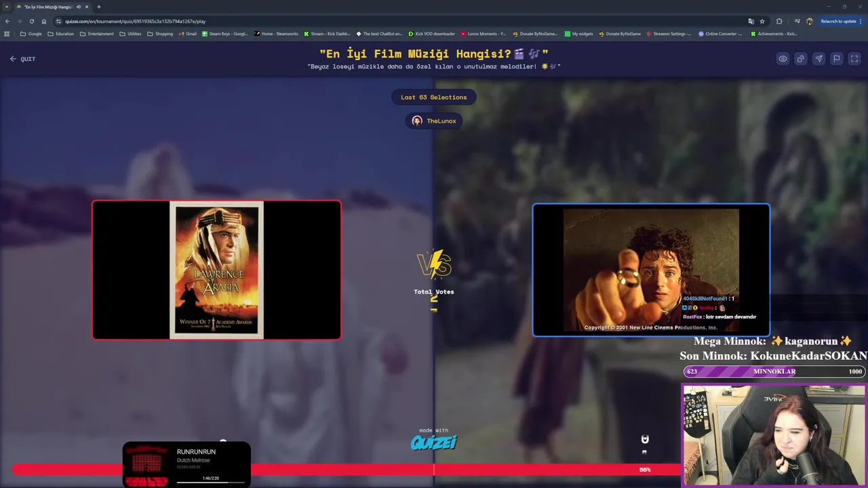Open the Utilities bookmarks folder
The image size is (868, 488).
click(x=130, y=34)
